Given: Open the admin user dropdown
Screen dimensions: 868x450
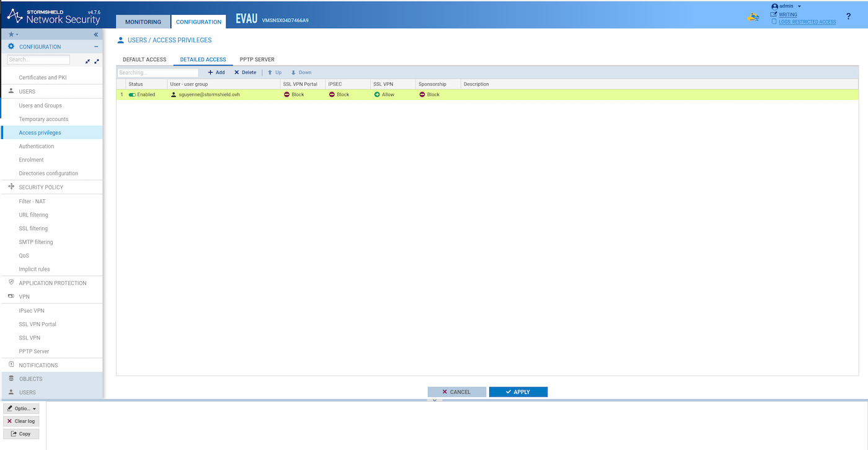Looking at the screenshot, I should (x=786, y=6).
